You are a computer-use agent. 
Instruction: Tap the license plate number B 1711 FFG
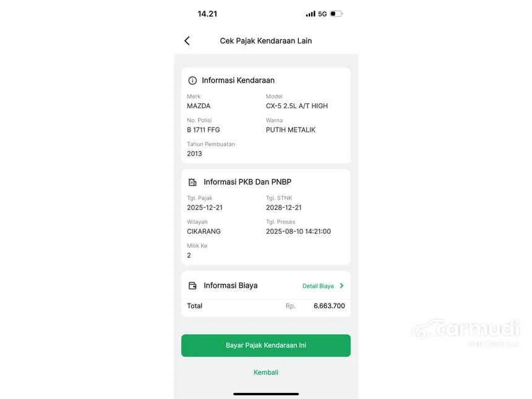[x=204, y=130]
